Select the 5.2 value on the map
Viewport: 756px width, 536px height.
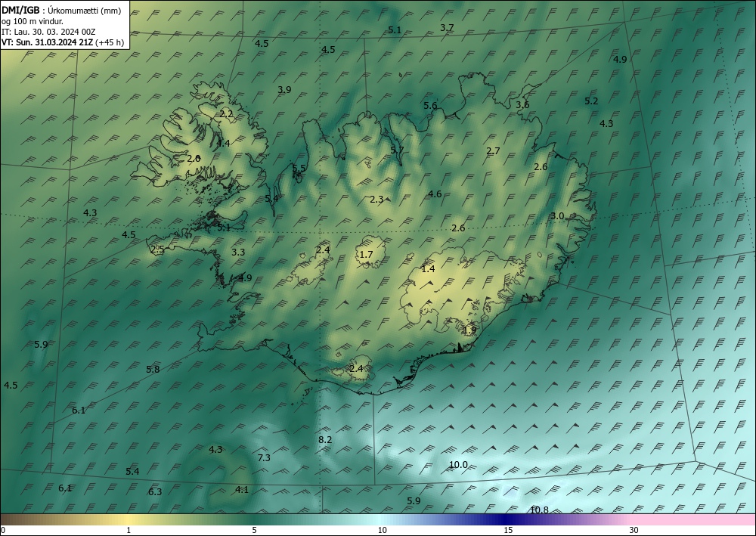click(591, 101)
